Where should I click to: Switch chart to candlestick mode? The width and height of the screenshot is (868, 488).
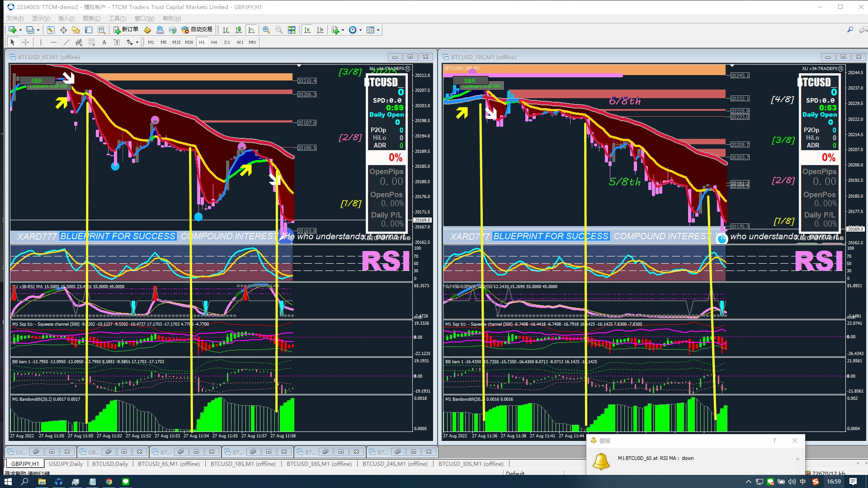coord(239,30)
